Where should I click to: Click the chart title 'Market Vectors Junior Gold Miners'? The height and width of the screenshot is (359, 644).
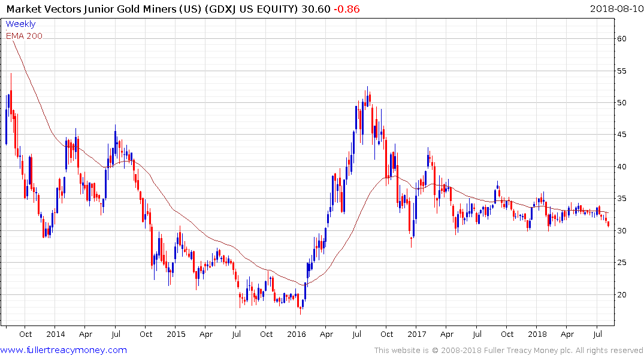click(x=91, y=9)
